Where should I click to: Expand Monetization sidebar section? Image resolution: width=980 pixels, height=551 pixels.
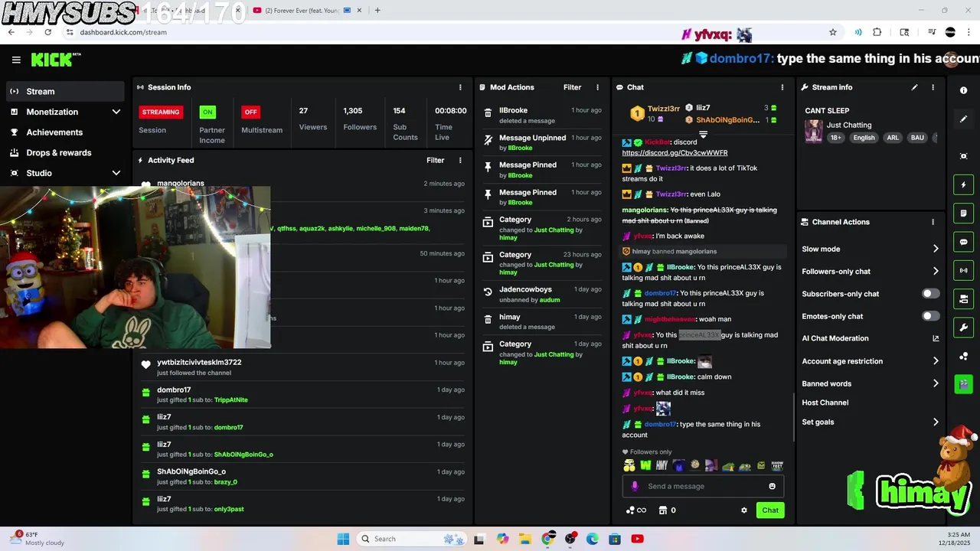(116, 112)
